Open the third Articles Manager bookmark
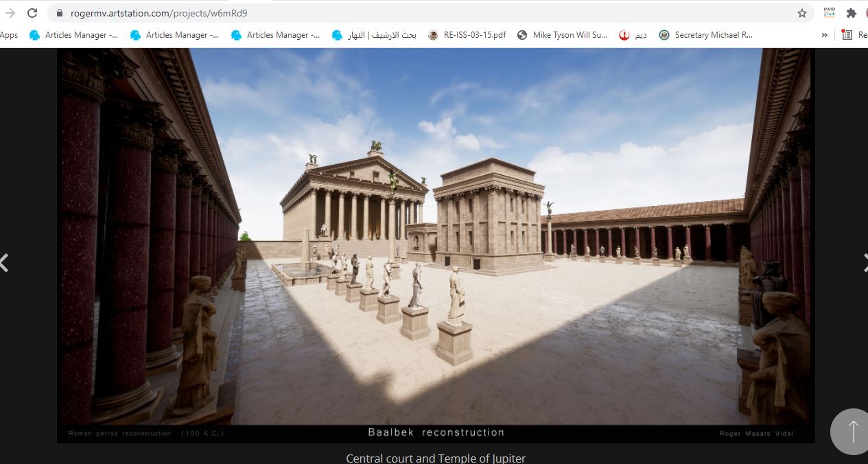The height and width of the screenshot is (464, 868). pyautogui.click(x=275, y=35)
